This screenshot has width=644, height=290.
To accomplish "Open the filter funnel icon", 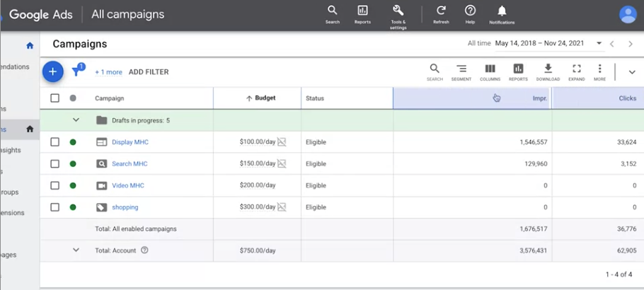I will coord(77,71).
